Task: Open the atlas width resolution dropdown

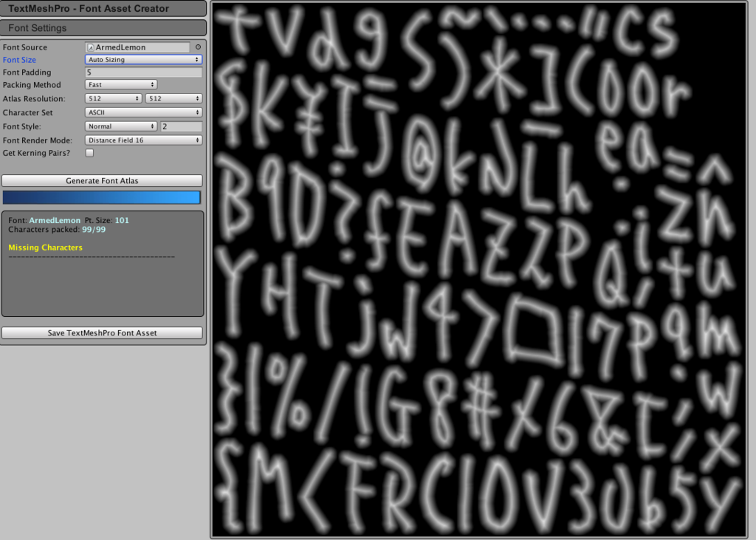Action: 112,98
